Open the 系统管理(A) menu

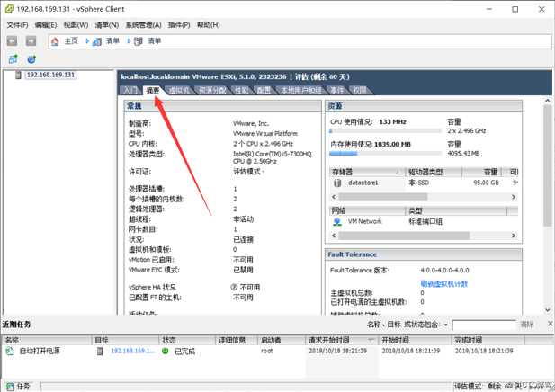(x=143, y=25)
